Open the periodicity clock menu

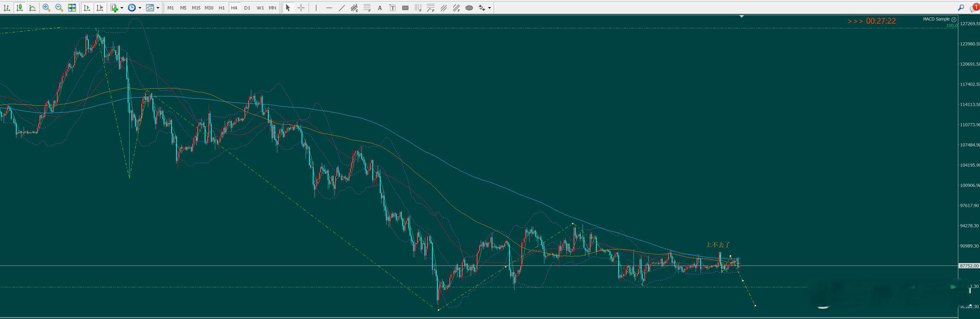132,8
